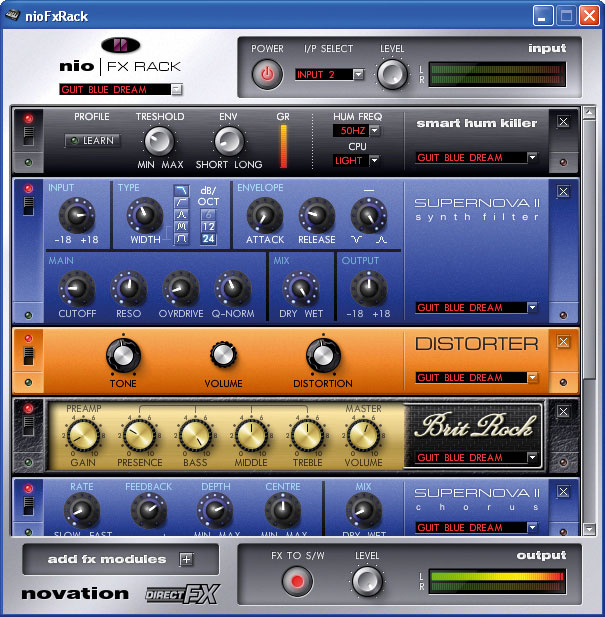Remove the Brit Rock amp module
Image resolution: width=605 pixels, height=617 pixels.
[563, 412]
